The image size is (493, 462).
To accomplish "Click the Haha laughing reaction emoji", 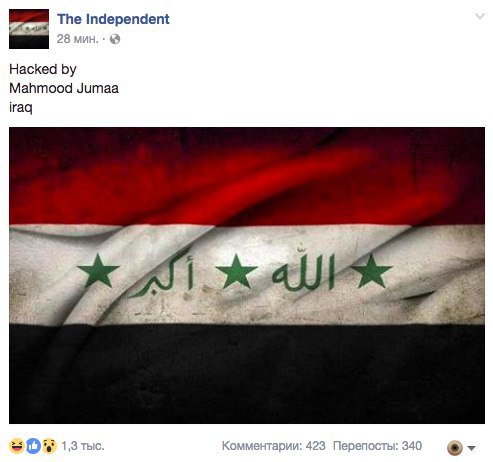I will (16, 446).
